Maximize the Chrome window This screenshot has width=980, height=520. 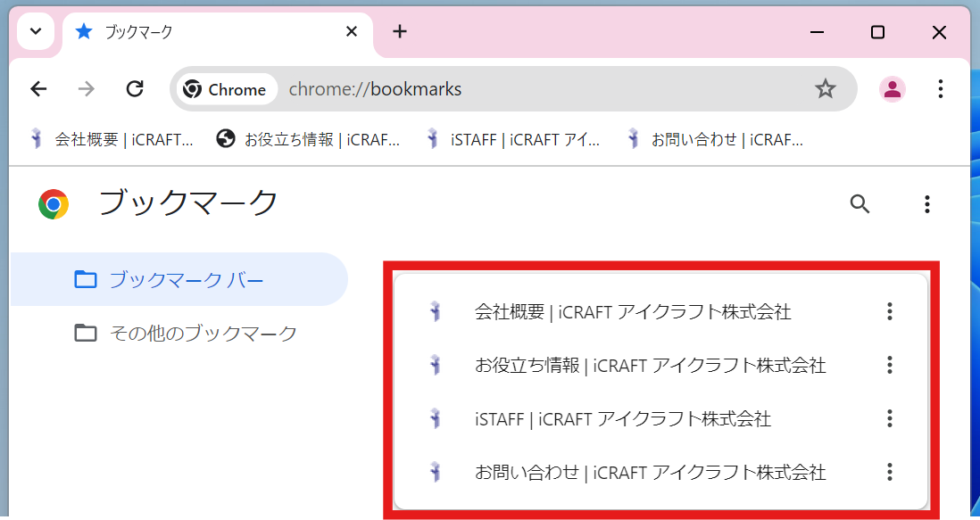coord(877,32)
